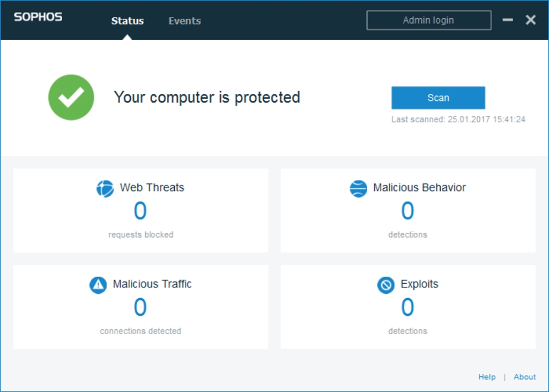The image size is (549, 392).
Task: Open the Help link
Action: pyautogui.click(x=487, y=377)
